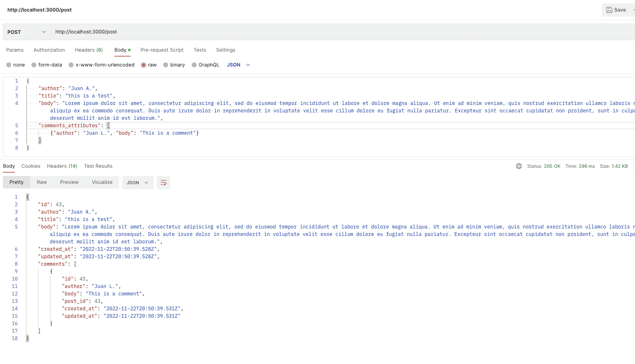This screenshot has height=364, width=635.
Task: Switch to the Tests tab
Action: point(200,50)
